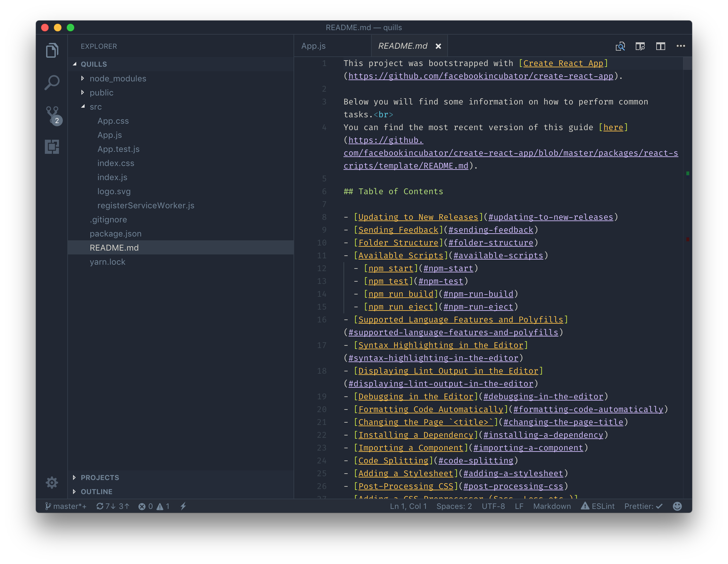This screenshot has height=564, width=728.
Task: Open the Extensions view icon
Action: [x=52, y=147]
